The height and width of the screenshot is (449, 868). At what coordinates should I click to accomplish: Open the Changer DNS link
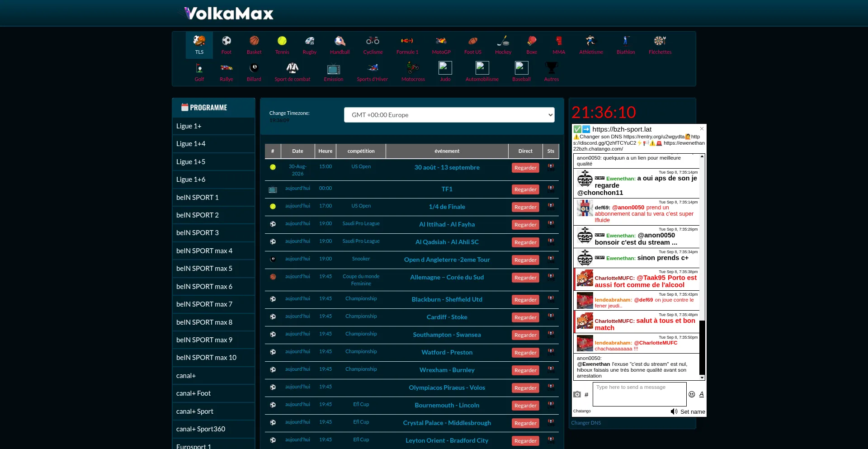click(x=586, y=423)
